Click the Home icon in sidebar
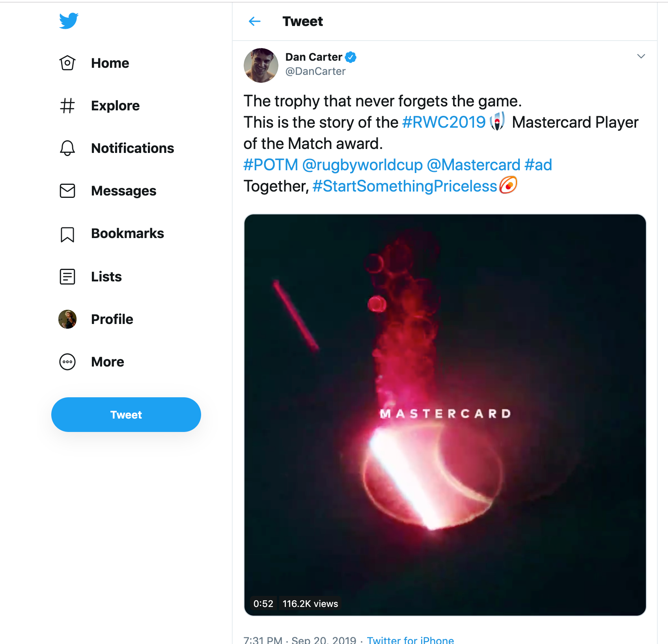The height and width of the screenshot is (644, 668). pos(67,63)
